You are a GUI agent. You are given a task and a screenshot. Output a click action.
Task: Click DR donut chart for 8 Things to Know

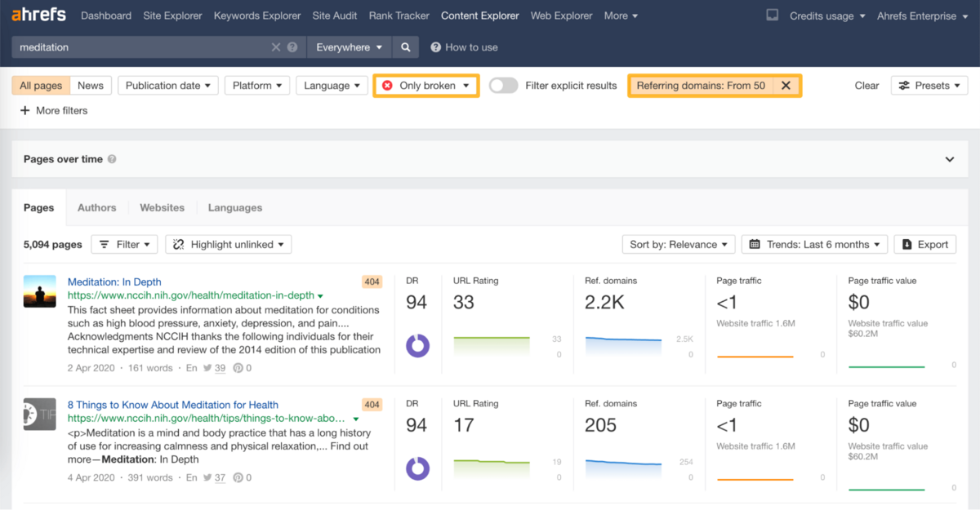417,468
